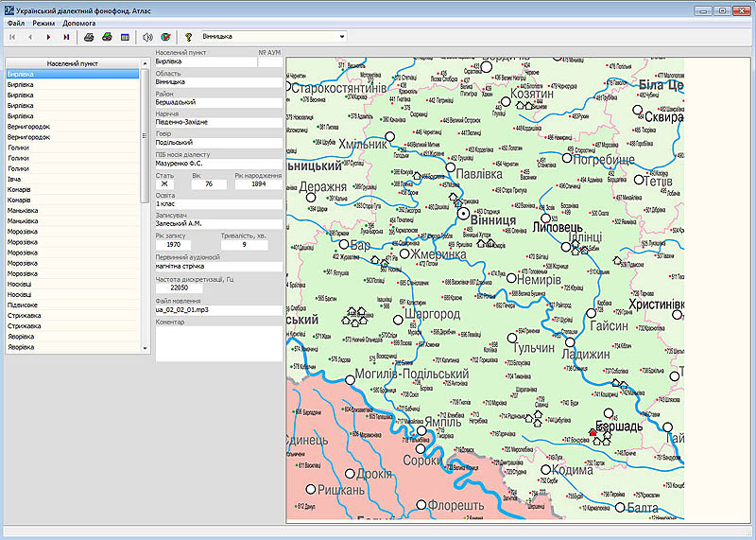Viewport: 756px width, 540px height.
Task: Click the Погребище town circle on map
Action: tap(567, 158)
